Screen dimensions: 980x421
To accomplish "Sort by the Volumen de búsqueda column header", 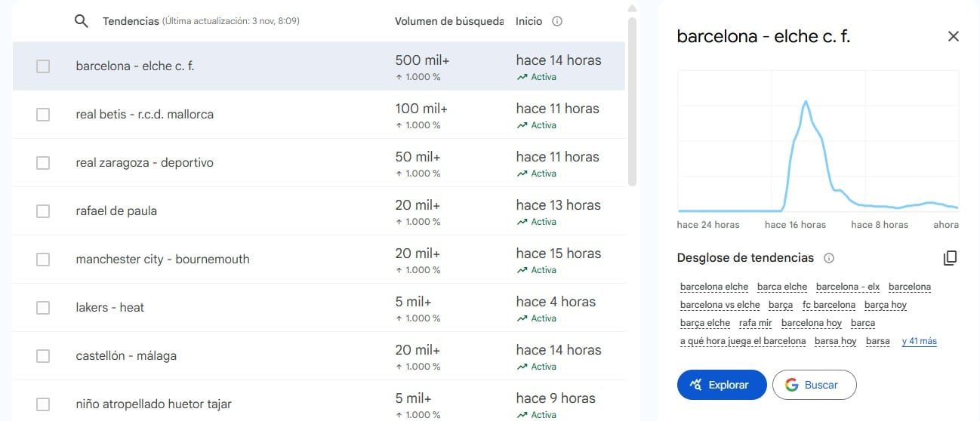I will 448,21.
